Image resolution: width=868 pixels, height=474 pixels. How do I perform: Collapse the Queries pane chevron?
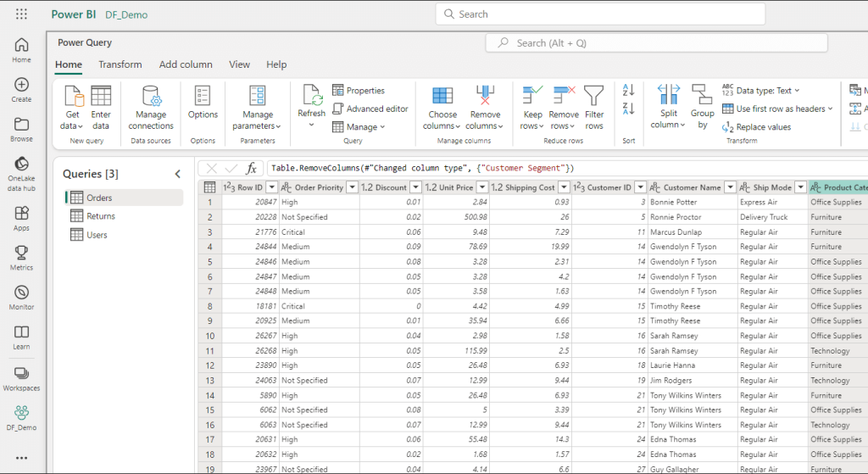[x=178, y=174]
